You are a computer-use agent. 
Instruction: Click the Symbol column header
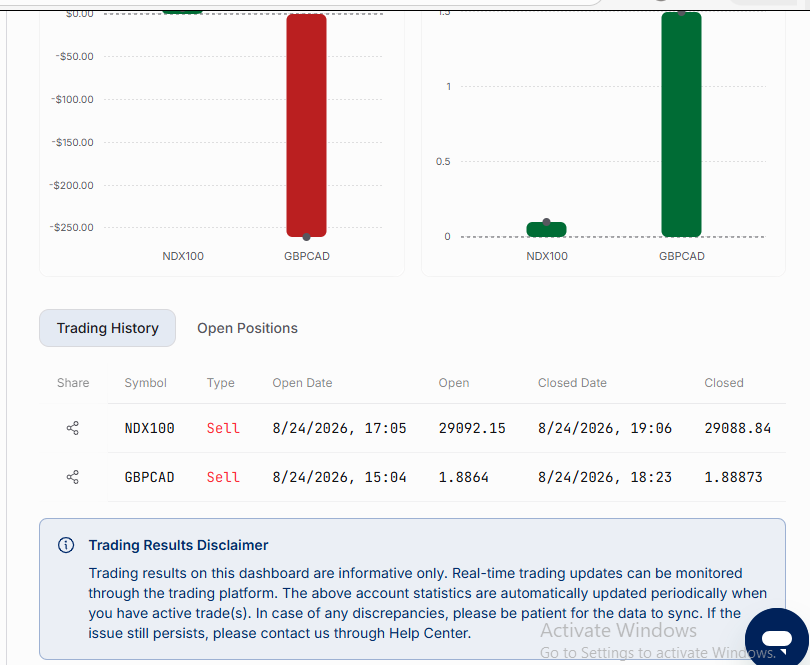(x=145, y=383)
